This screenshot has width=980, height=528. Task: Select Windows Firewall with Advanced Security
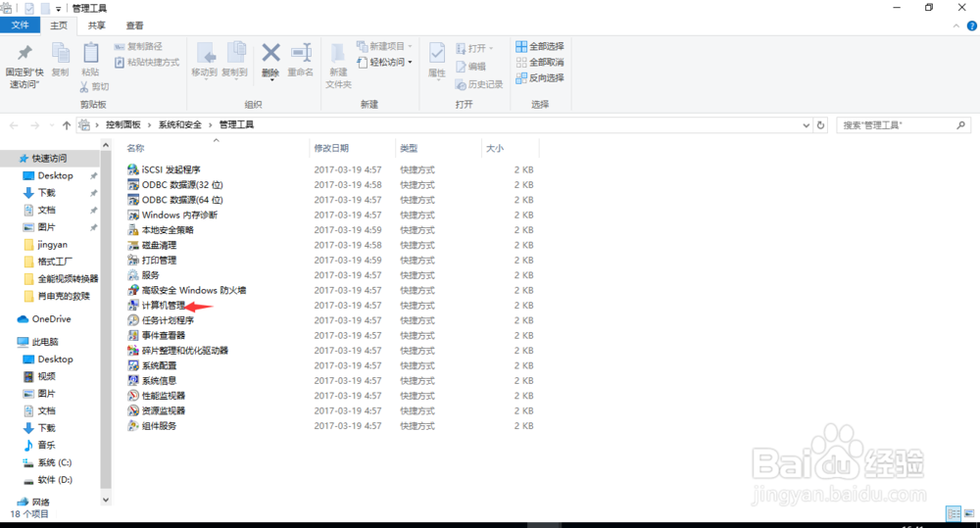(x=187, y=290)
